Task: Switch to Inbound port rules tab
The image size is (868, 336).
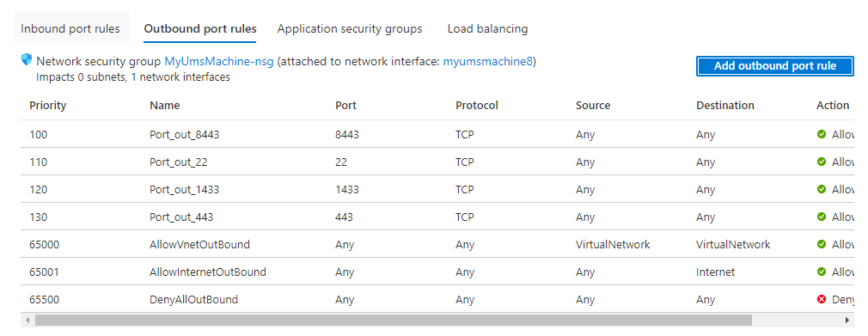Action: [70, 28]
